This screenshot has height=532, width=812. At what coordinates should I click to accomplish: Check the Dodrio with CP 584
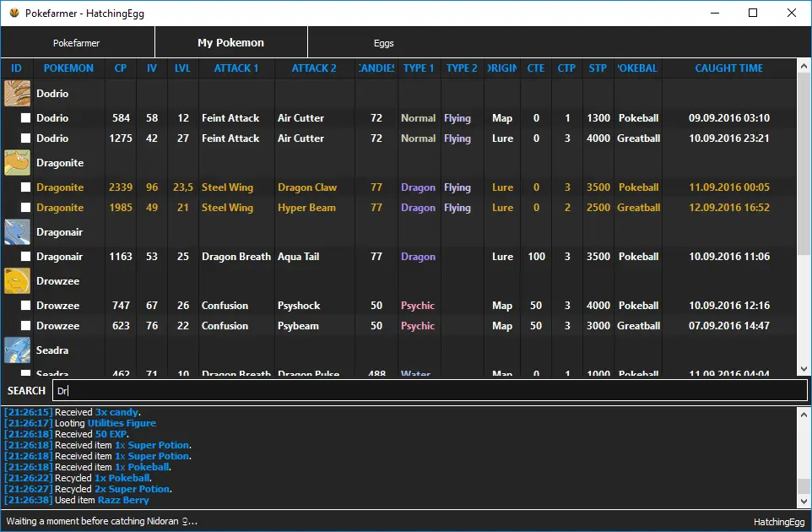[x=26, y=118]
